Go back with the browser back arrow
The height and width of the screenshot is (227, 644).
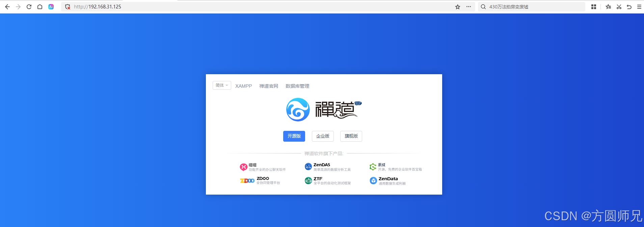pos(7,7)
